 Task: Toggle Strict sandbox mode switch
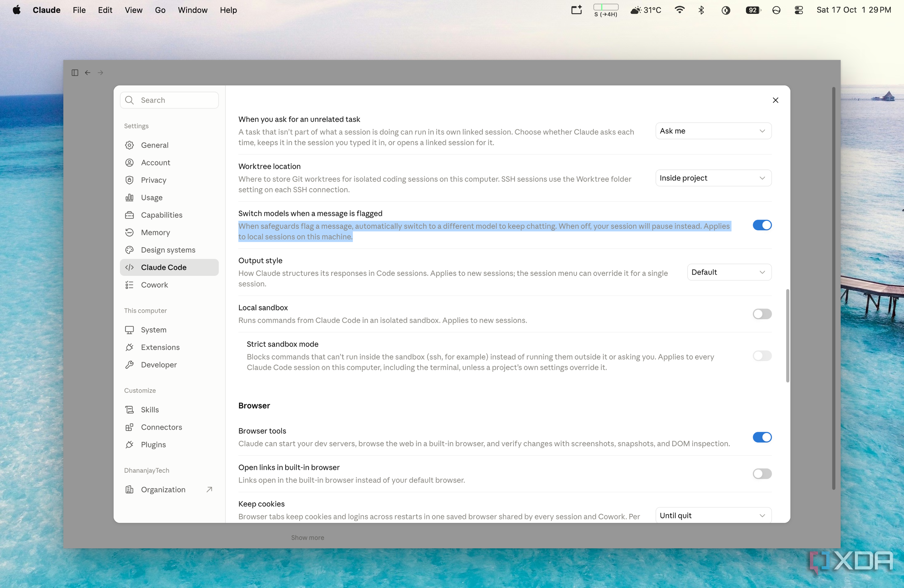click(762, 356)
